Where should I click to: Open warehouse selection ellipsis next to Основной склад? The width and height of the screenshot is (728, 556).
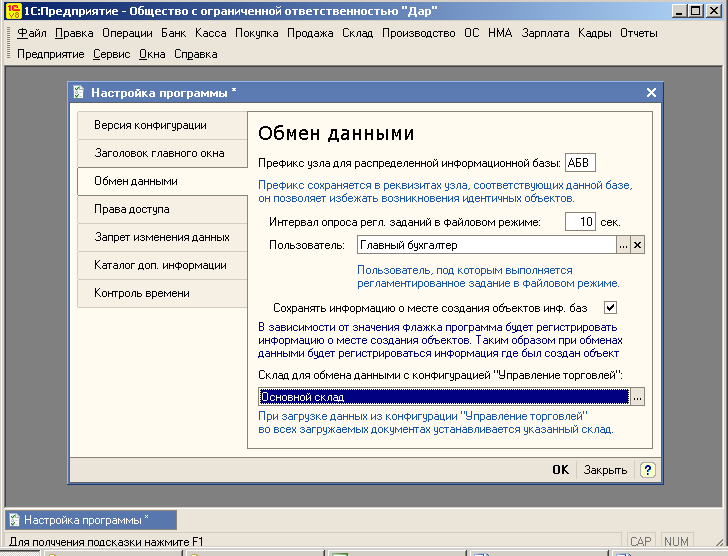637,397
